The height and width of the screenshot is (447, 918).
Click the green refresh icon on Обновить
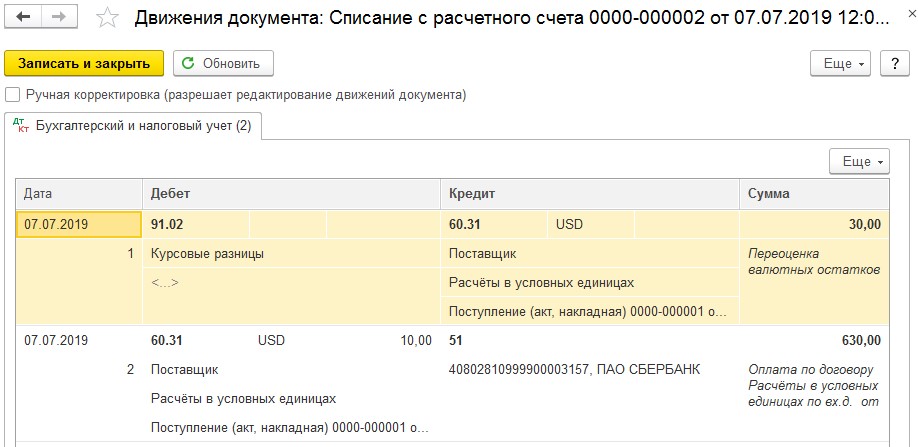click(x=188, y=63)
